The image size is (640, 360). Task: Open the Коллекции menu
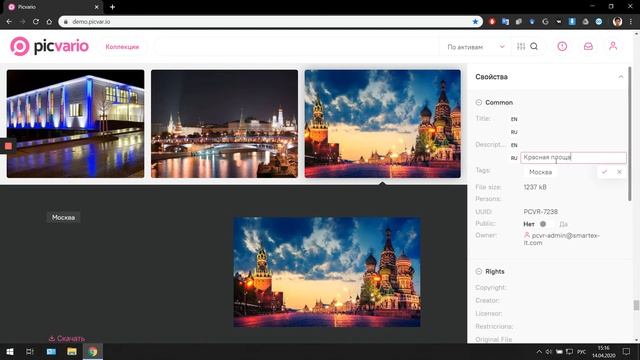click(122, 47)
